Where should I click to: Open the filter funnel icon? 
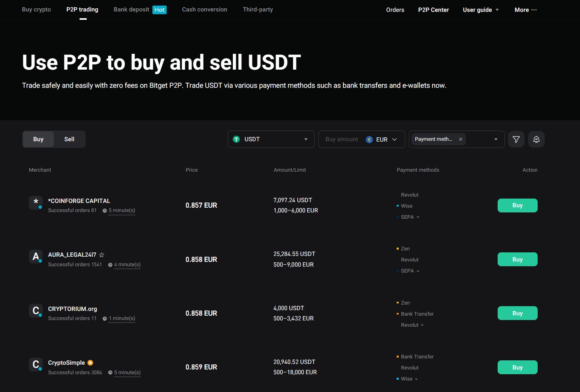click(x=516, y=139)
